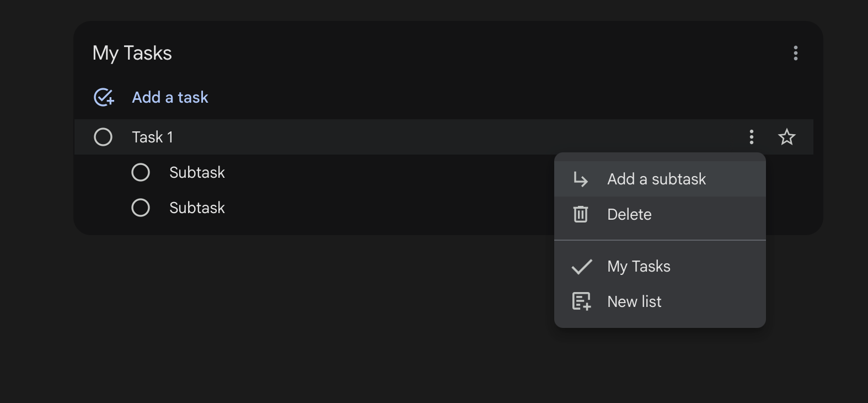Open the Task 1 three-dot options menu

point(751,137)
